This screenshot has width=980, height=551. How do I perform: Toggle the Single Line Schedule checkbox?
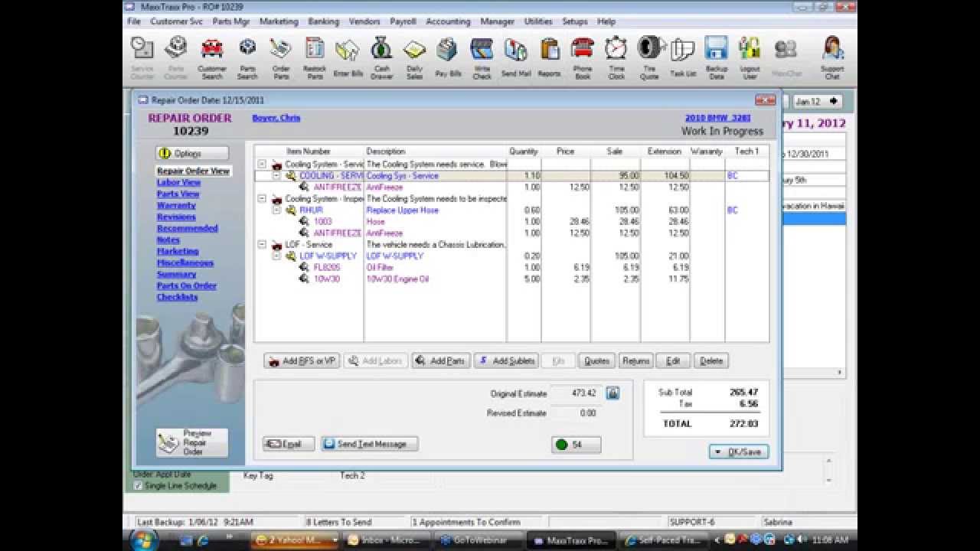pos(138,486)
